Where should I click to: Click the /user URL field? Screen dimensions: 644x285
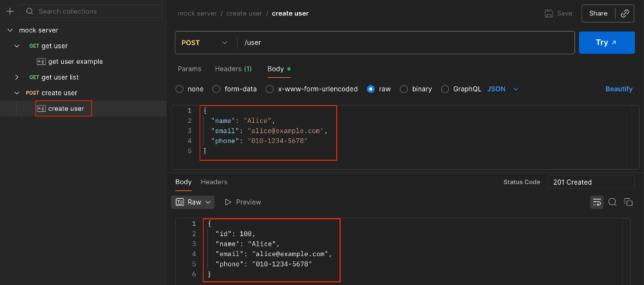405,42
